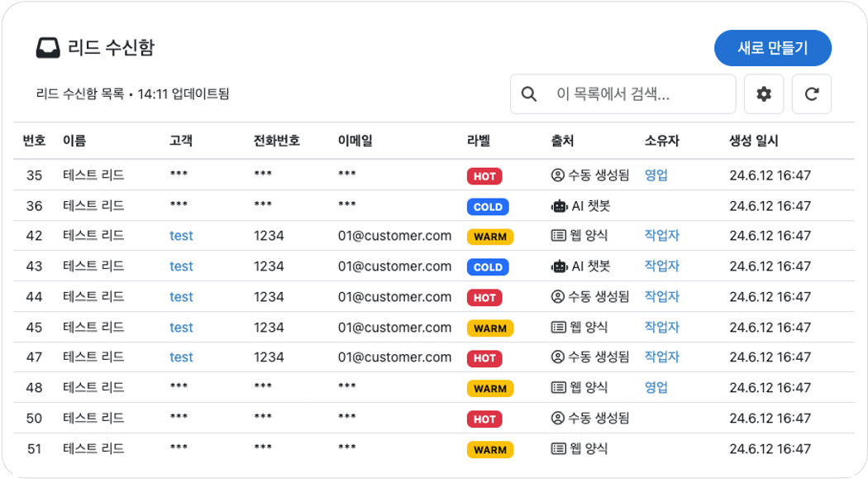Click the HOT label in row 50
This screenshot has width=868, height=479.
[x=484, y=419]
